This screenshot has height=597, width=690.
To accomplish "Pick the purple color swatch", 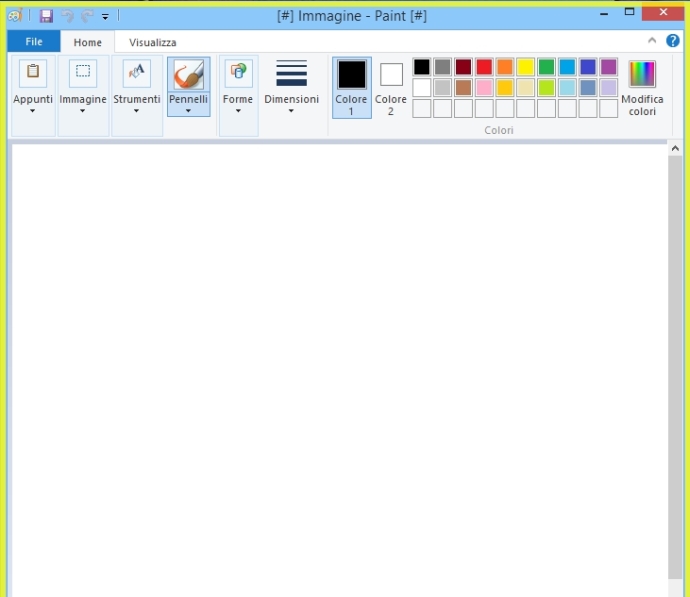I will coord(609,67).
